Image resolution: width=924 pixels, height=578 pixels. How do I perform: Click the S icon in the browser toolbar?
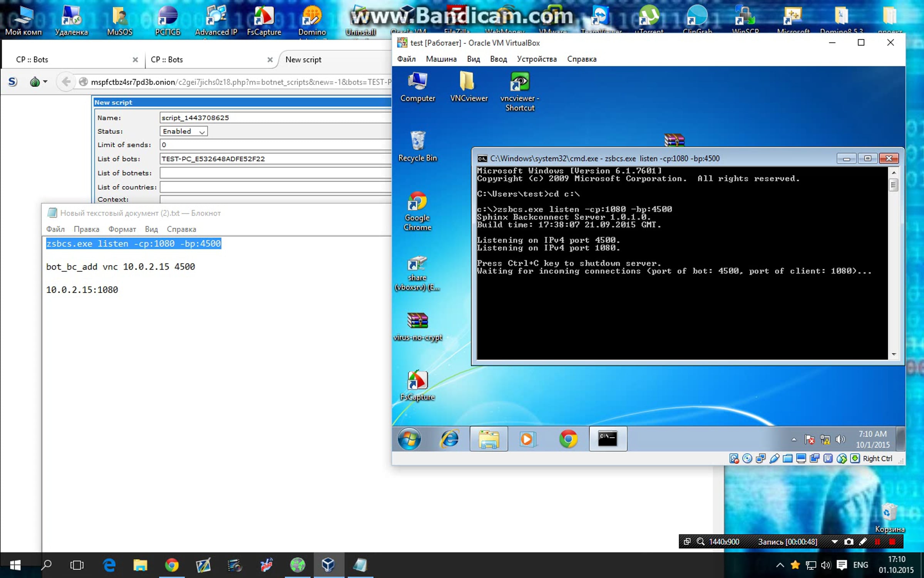click(13, 82)
